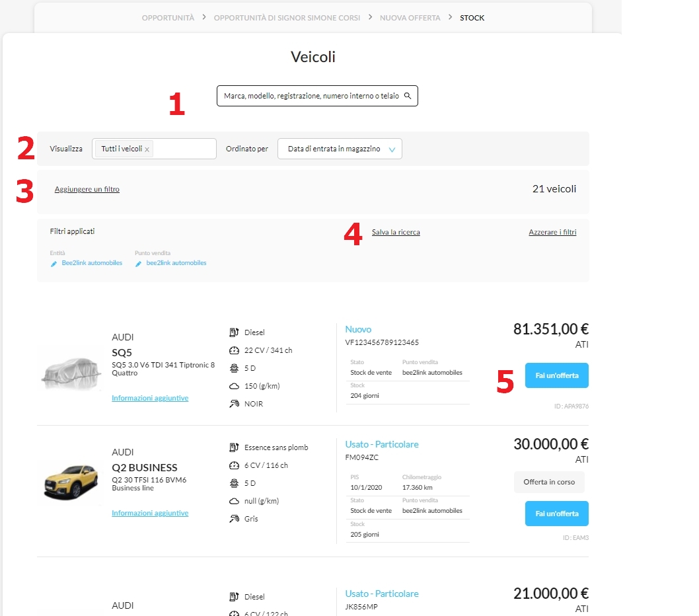This screenshot has height=616, width=699.
Task: Click the '204 giorni' stock value
Action: click(365, 396)
